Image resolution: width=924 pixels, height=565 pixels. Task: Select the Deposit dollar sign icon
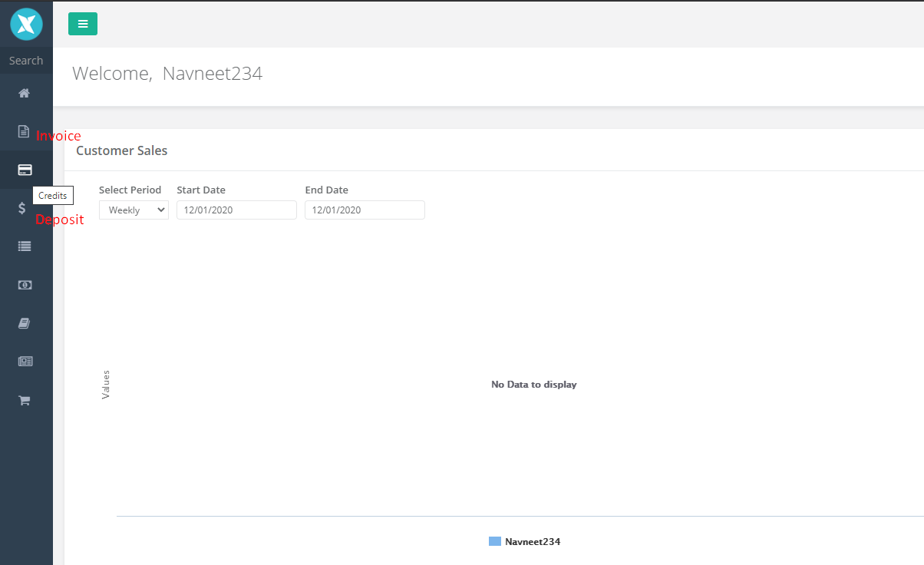22,208
